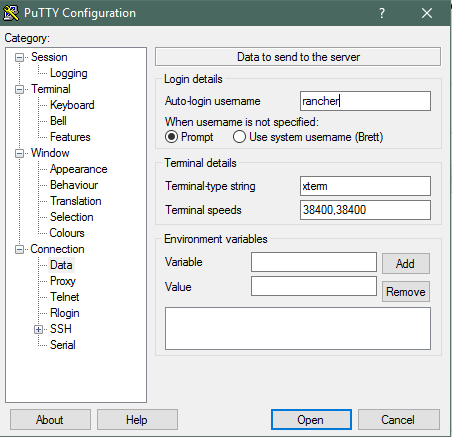Click the environment Variable input field

[x=314, y=262]
